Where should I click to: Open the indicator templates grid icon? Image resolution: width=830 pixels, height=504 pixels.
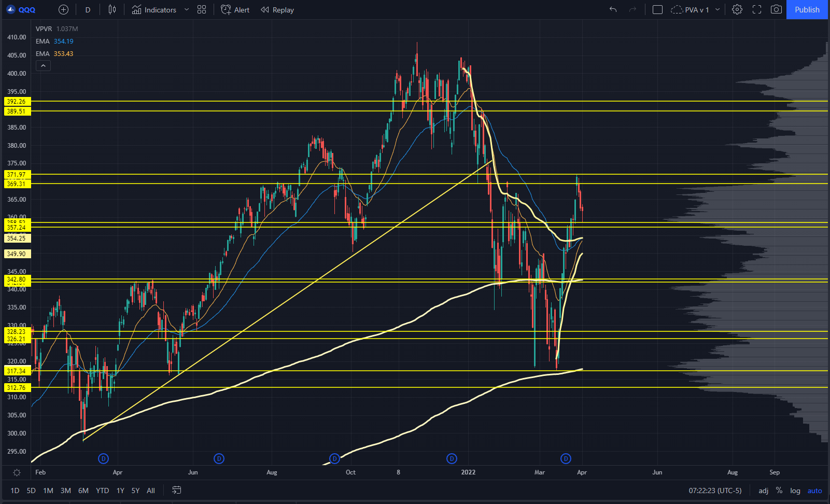point(202,10)
